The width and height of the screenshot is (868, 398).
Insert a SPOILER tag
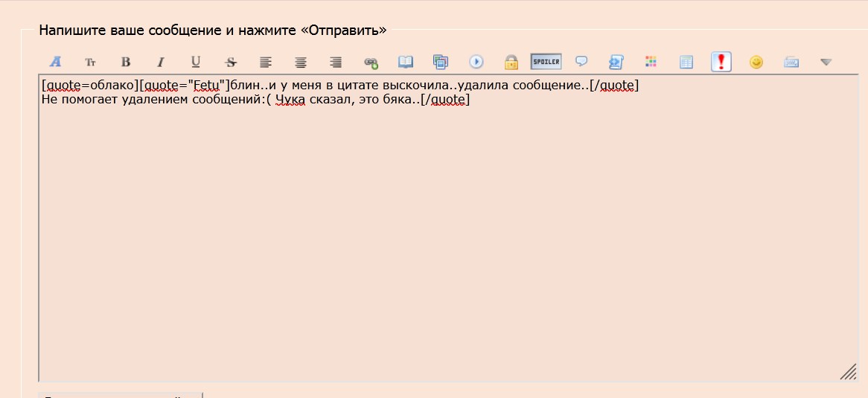[x=546, y=62]
